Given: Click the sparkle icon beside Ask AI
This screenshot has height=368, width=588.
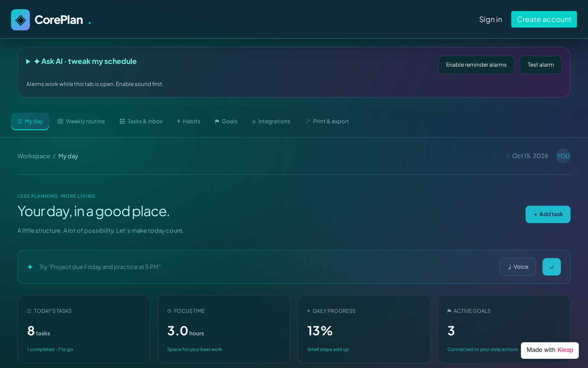Looking at the screenshot, I should [37, 61].
